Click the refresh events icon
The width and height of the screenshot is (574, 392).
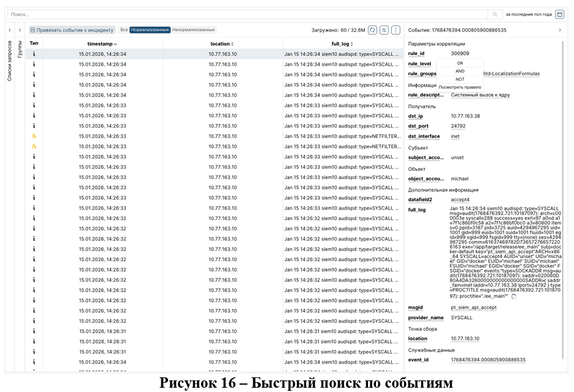coord(372,30)
